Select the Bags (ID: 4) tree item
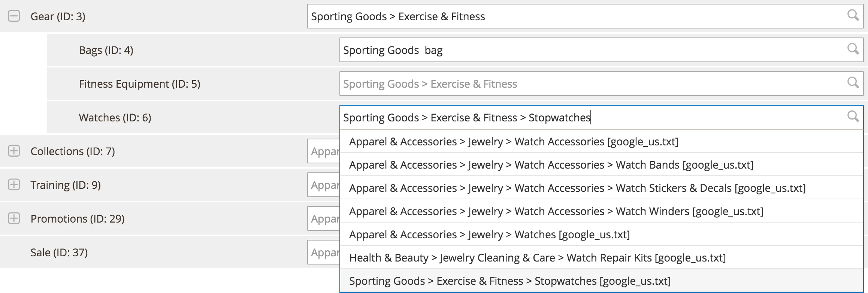This screenshot has width=868, height=293. [106, 50]
